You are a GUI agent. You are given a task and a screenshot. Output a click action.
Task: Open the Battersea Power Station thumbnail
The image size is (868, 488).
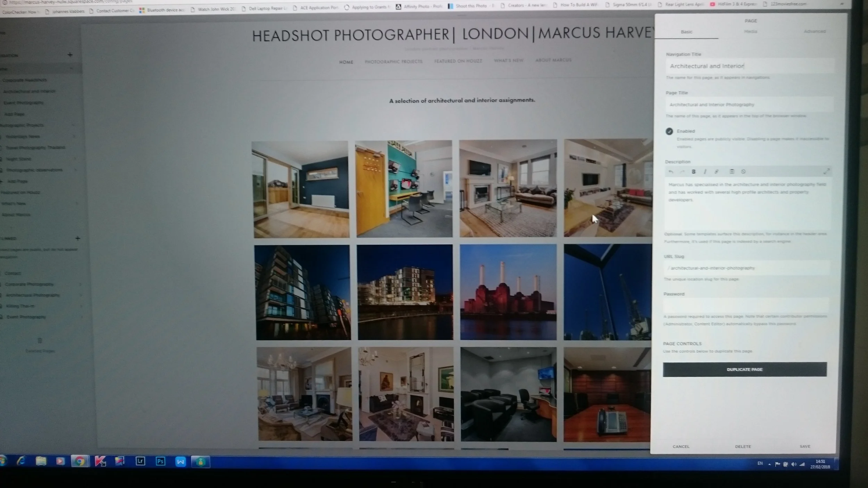point(508,292)
